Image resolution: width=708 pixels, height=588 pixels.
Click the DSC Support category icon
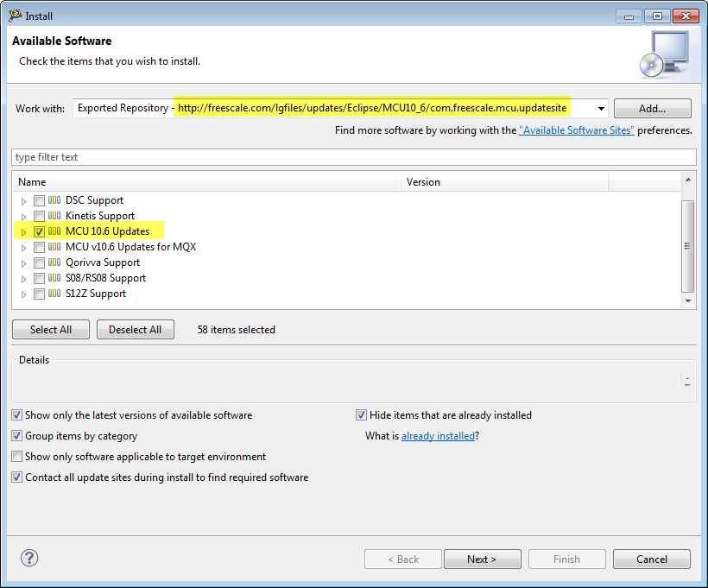(54, 200)
